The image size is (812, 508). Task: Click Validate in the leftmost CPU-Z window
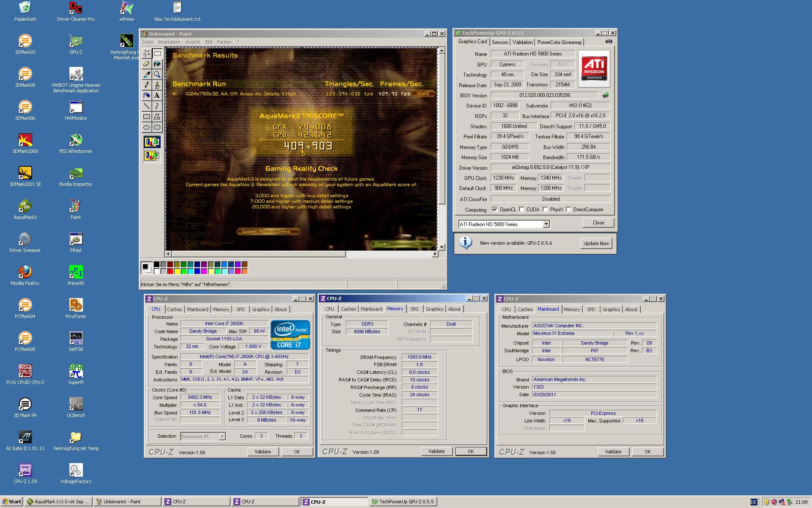coord(263,452)
